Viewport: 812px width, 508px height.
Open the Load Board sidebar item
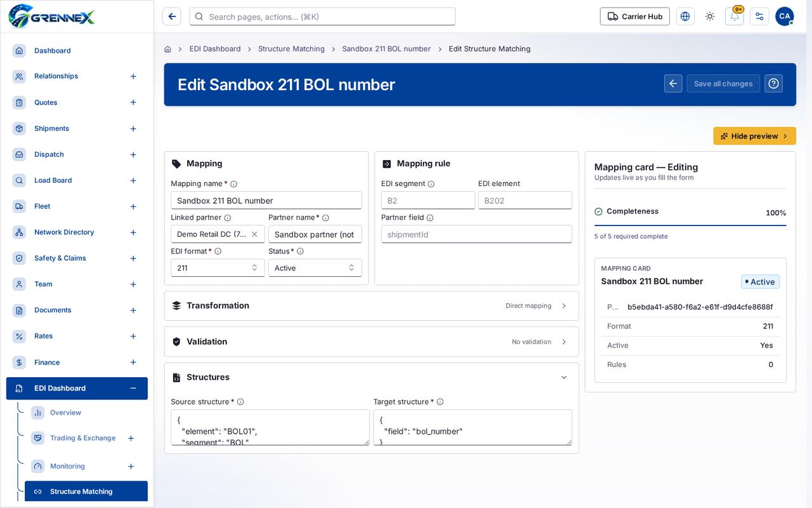point(77,180)
